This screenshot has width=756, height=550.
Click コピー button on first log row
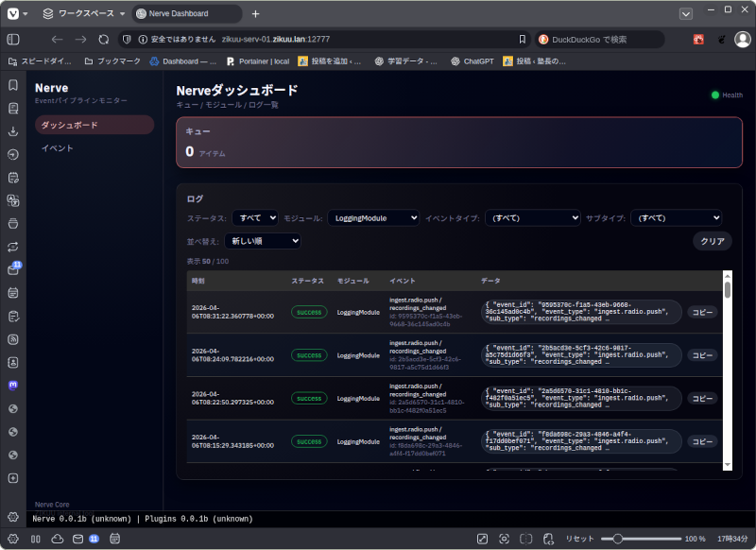[701, 312]
